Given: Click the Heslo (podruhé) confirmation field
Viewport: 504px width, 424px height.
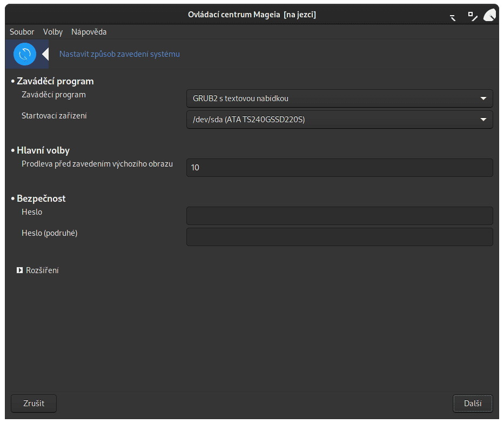Looking at the screenshot, I should (339, 236).
